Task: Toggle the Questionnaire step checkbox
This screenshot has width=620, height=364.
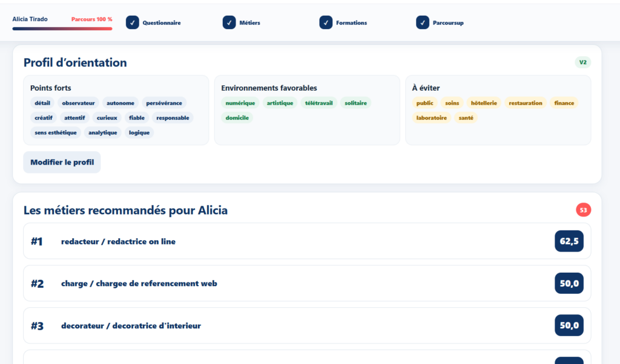Action: pyautogui.click(x=133, y=22)
